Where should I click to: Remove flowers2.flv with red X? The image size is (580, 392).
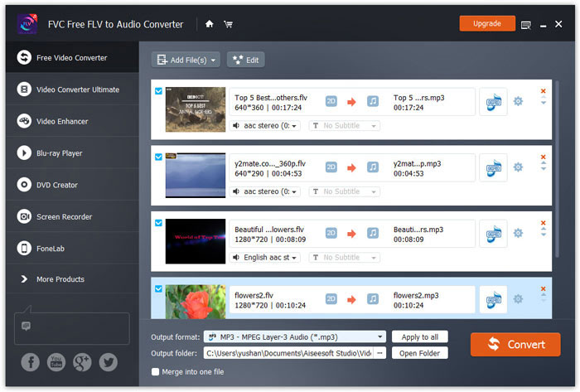pos(543,289)
